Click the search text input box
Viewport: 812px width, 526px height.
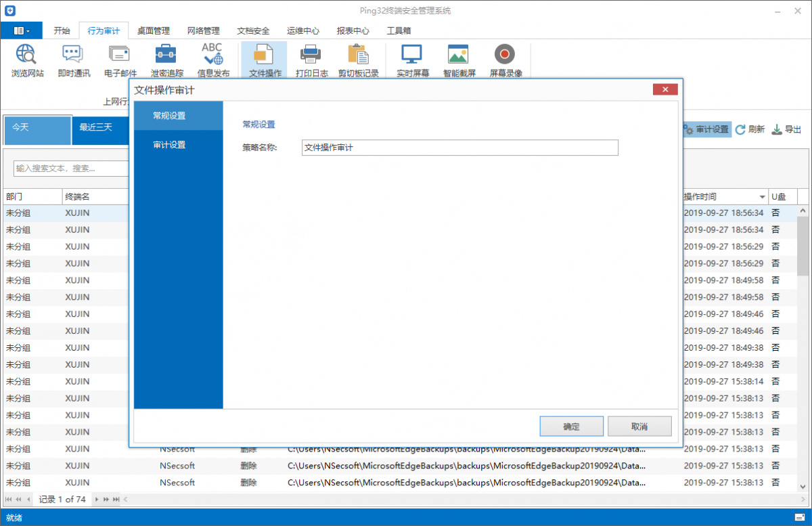click(71, 168)
